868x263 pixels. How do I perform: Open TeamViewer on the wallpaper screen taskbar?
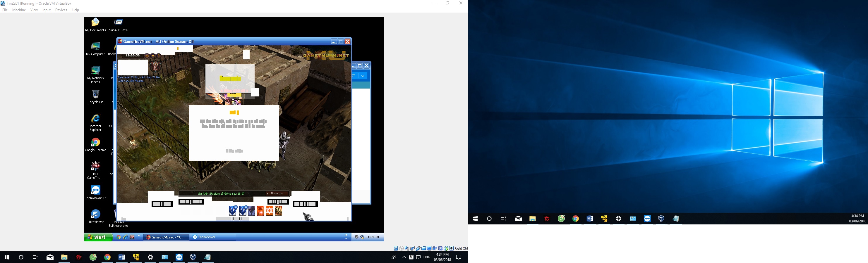click(647, 219)
